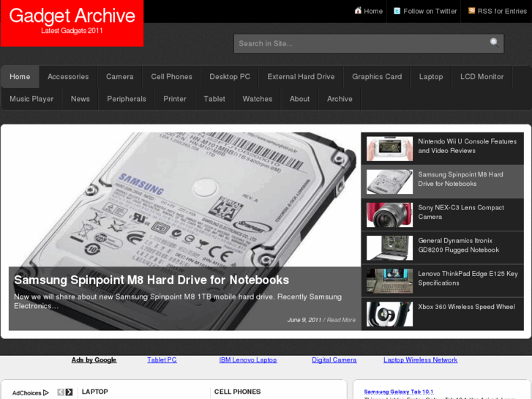Screen dimensions: 532x399
Task: Click the featured Samsung Spinpoint M8 headline
Action: [151, 280]
